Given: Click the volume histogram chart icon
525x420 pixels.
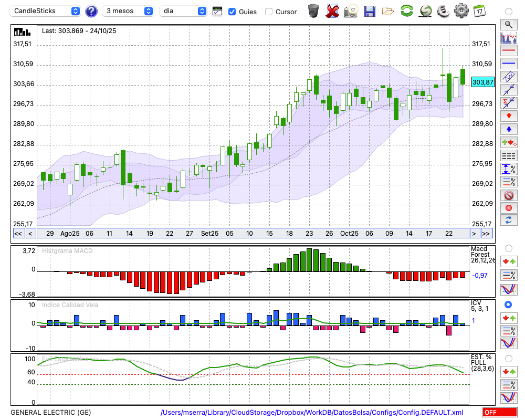Looking at the screenshot, I should (509, 37).
